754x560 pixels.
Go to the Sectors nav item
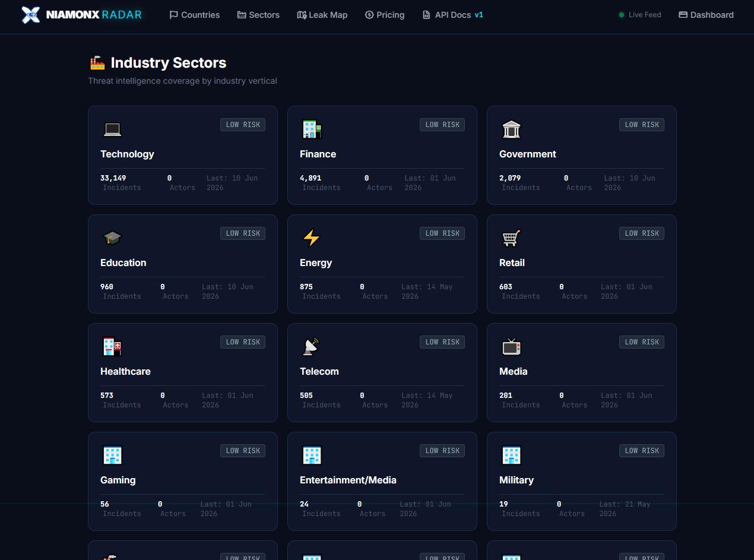point(258,15)
